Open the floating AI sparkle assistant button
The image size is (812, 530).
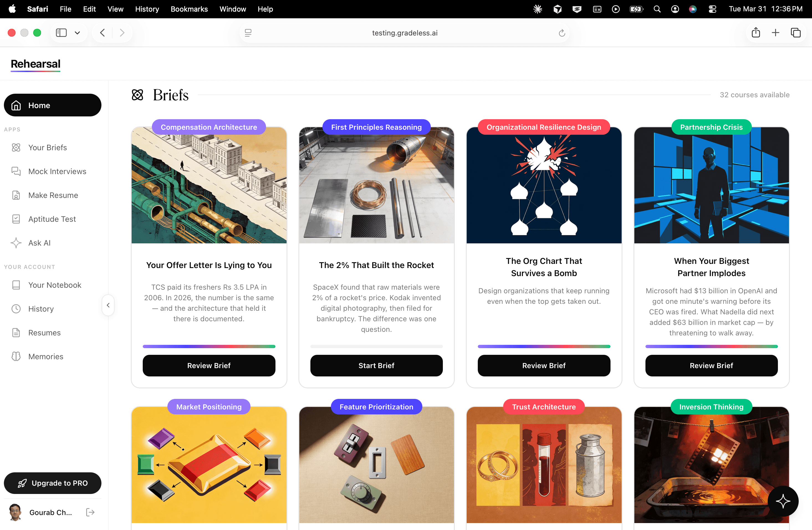(x=783, y=501)
